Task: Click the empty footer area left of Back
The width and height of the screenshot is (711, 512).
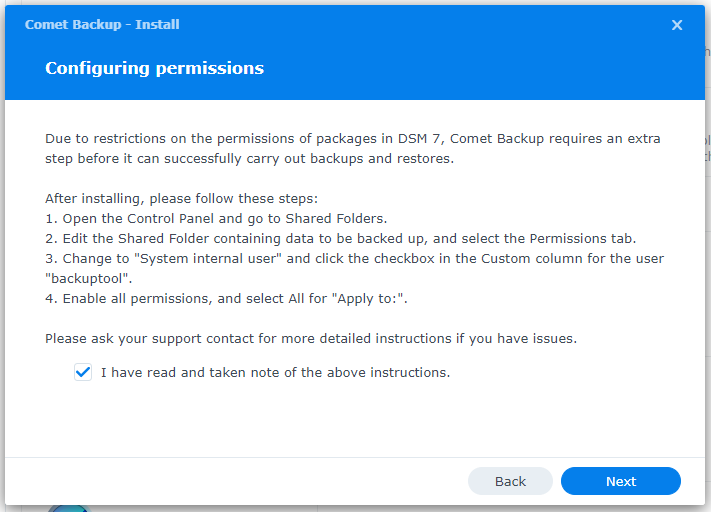Action: [x=240, y=481]
